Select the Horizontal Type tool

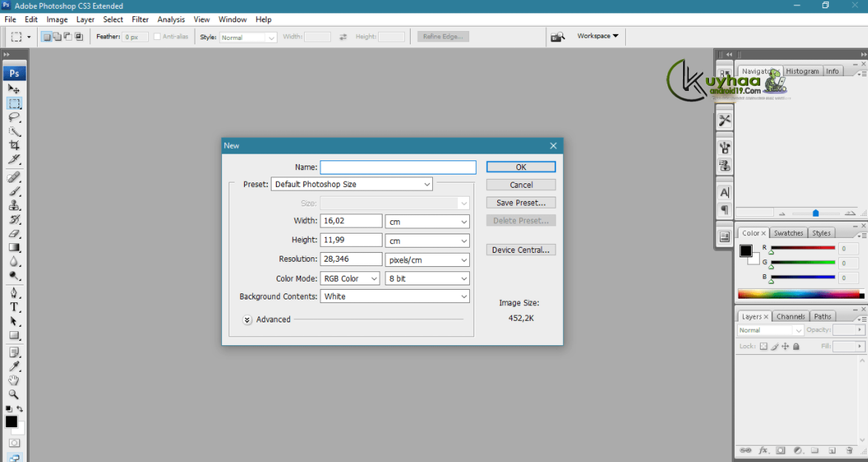click(14, 307)
